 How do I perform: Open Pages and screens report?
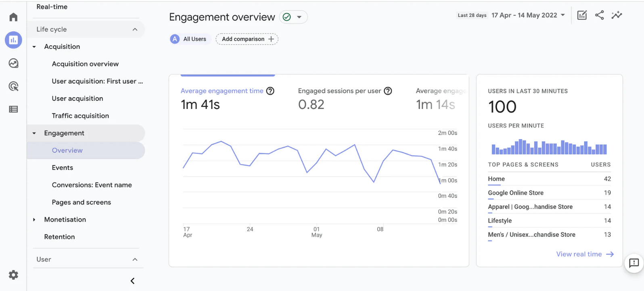(x=82, y=202)
